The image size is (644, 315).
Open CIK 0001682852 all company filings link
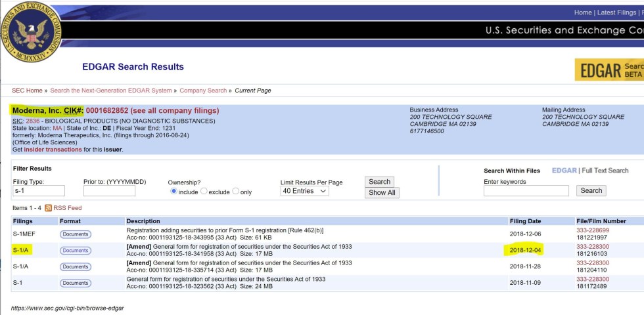tap(152, 111)
